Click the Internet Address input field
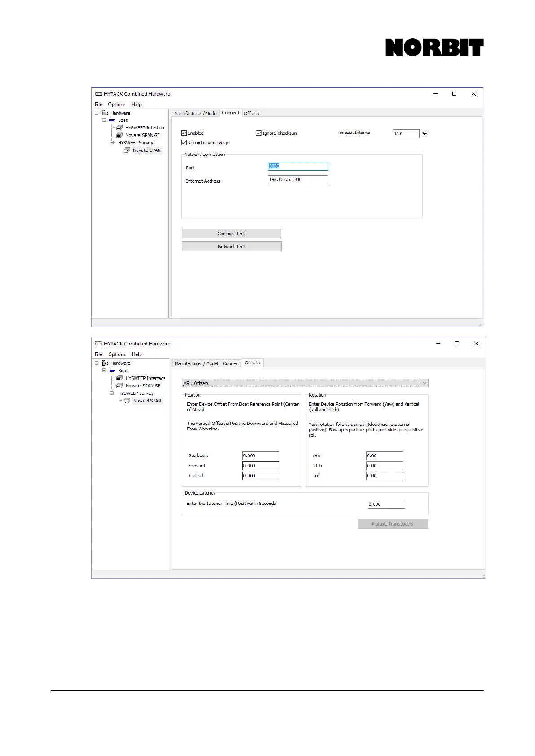 [x=297, y=180]
